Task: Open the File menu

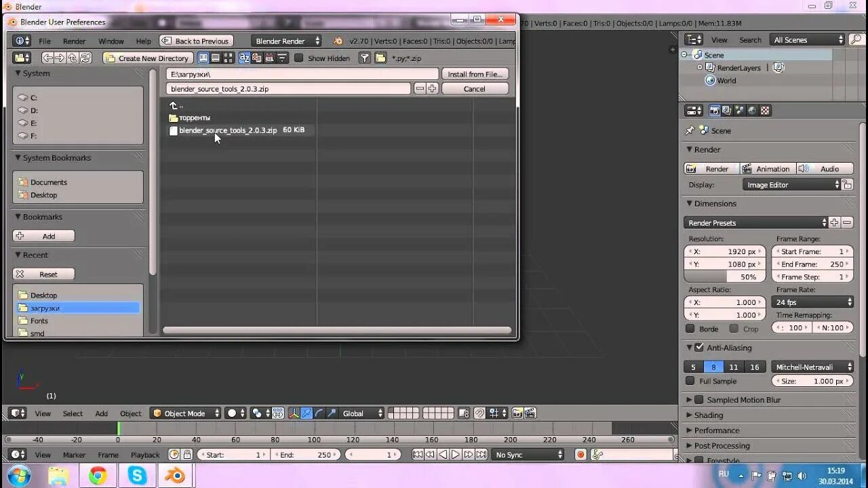Action: point(45,41)
